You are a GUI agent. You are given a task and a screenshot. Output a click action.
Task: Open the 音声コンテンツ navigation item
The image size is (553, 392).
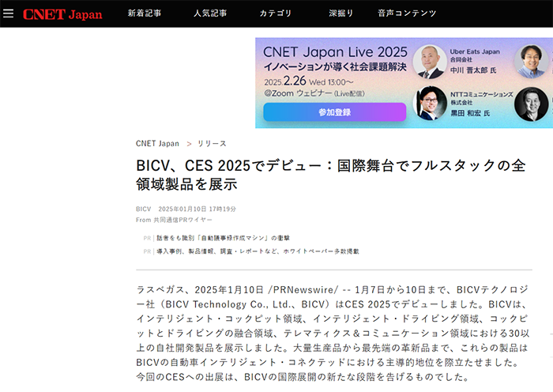(407, 13)
